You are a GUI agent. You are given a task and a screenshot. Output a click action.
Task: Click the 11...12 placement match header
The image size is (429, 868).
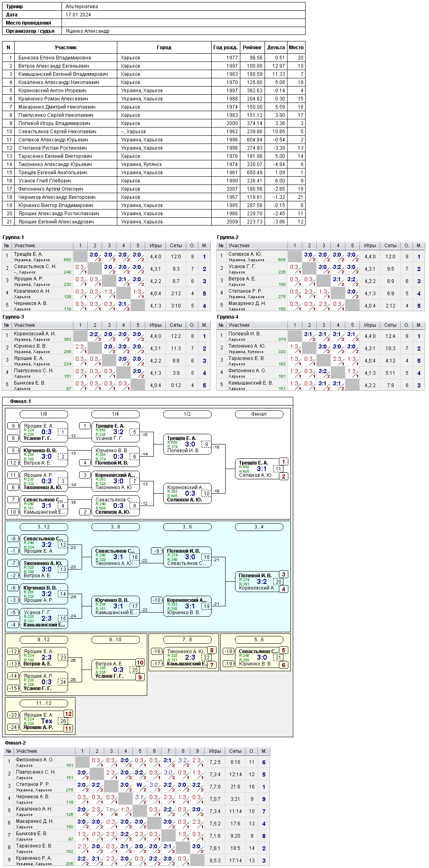[44, 703]
